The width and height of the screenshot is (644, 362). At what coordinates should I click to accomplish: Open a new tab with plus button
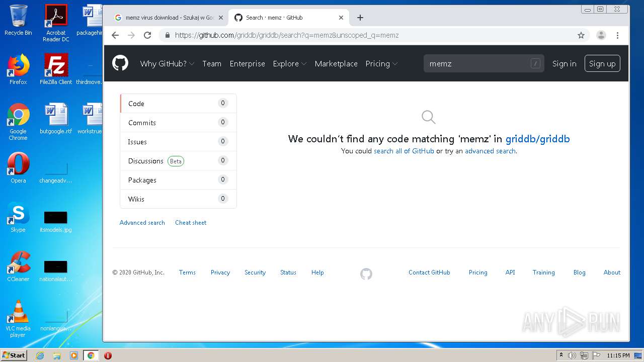(x=360, y=18)
